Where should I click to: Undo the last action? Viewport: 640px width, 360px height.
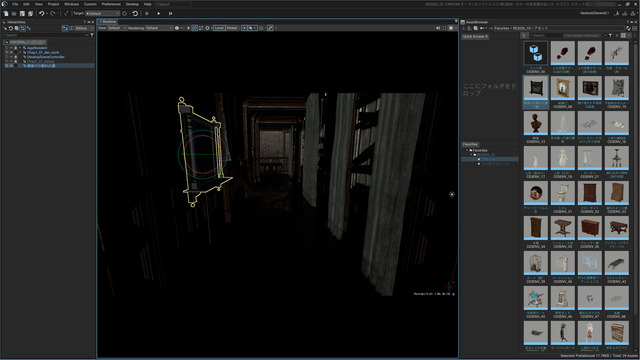41,13
